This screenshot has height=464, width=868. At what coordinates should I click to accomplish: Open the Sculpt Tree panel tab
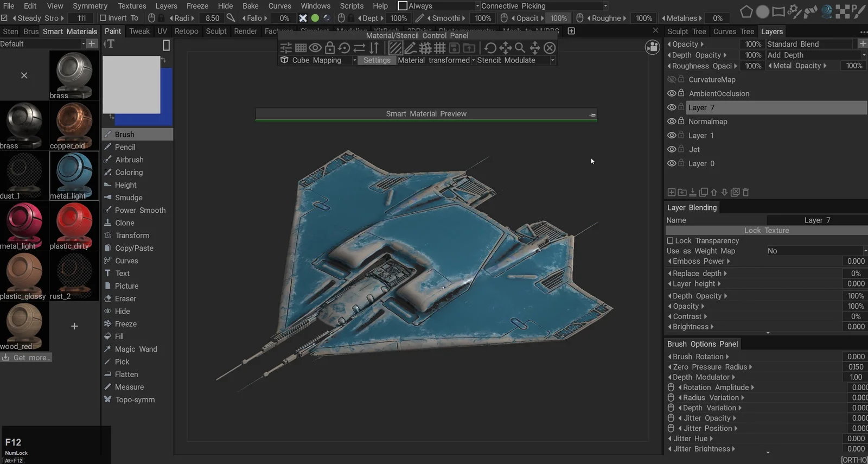686,31
